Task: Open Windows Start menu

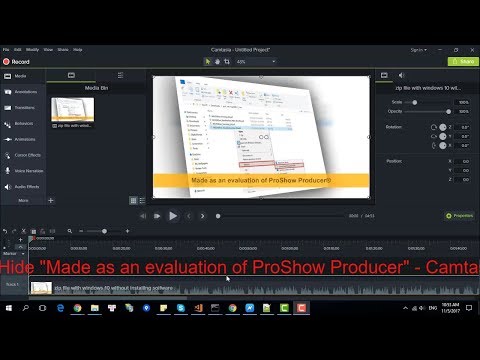Action: [9, 308]
